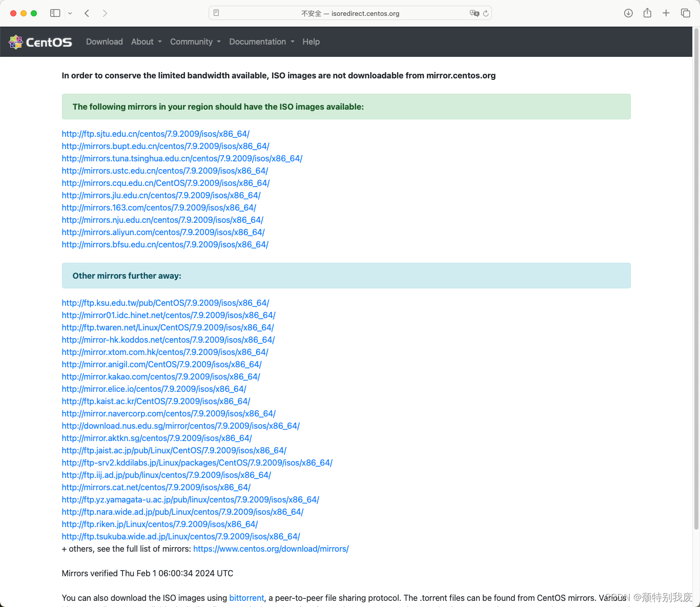Open the mirror.xtom.com.hk mirror link
700x607 pixels.
165,352
